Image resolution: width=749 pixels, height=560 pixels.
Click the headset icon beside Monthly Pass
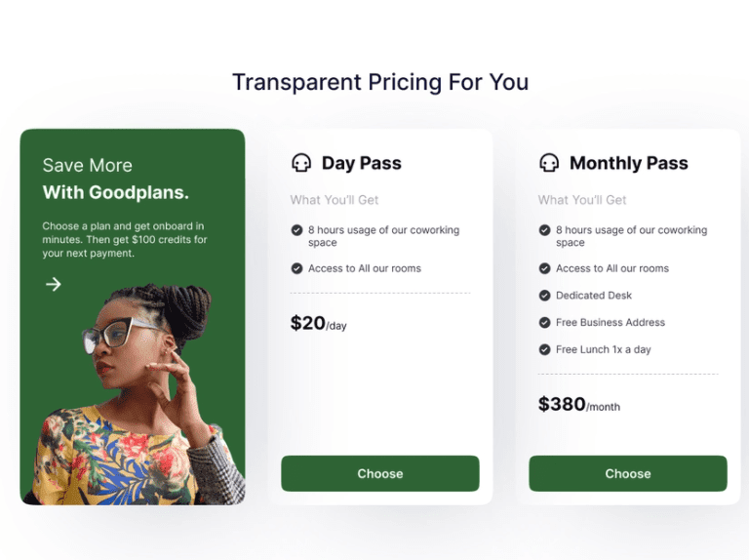(549, 163)
